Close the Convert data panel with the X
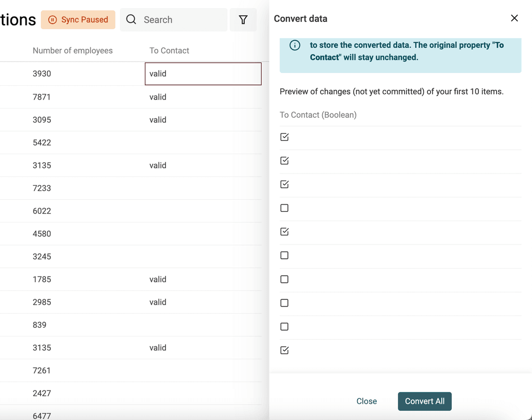 click(514, 18)
